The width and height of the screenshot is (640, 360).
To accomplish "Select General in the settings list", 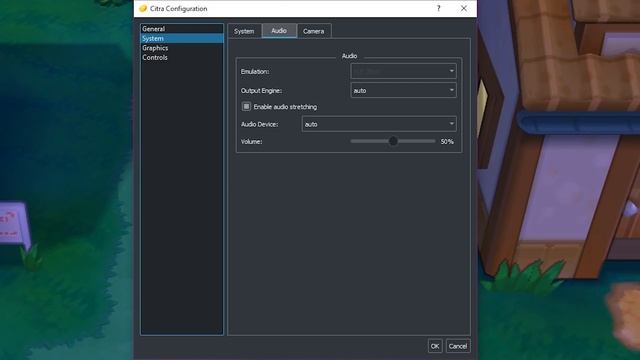I will click(182, 29).
